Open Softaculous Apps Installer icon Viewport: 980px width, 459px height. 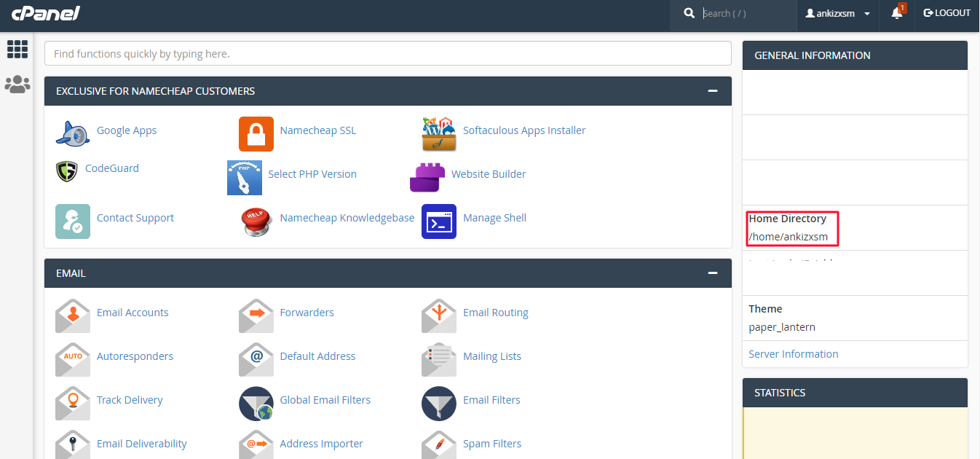click(439, 134)
